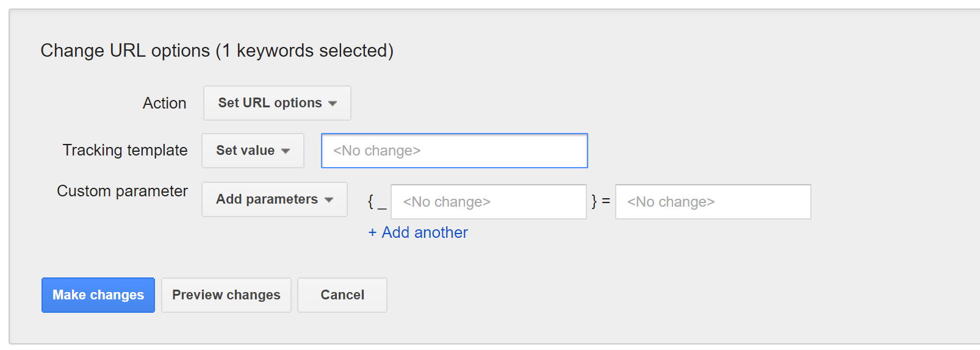Click the Custom parameter label
The height and width of the screenshot is (350, 980).
pyautogui.click(x=122, y=191)
